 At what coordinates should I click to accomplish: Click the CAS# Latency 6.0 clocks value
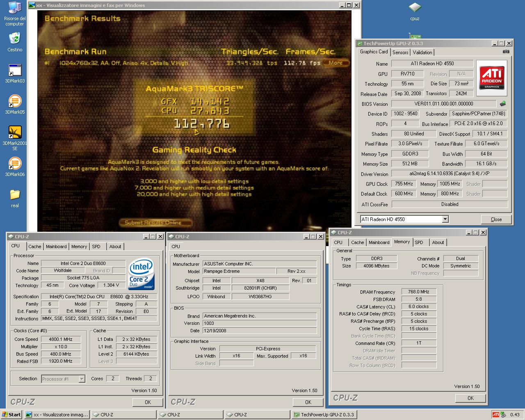click(419, 306)
